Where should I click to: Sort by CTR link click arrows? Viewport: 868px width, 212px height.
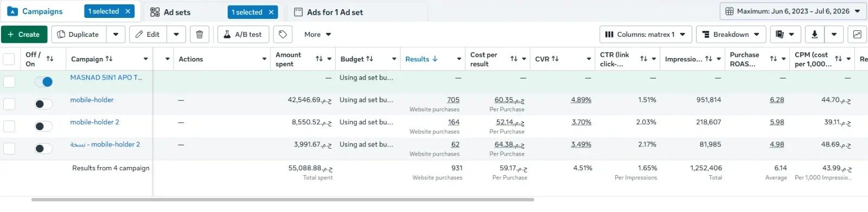point(643,59)
